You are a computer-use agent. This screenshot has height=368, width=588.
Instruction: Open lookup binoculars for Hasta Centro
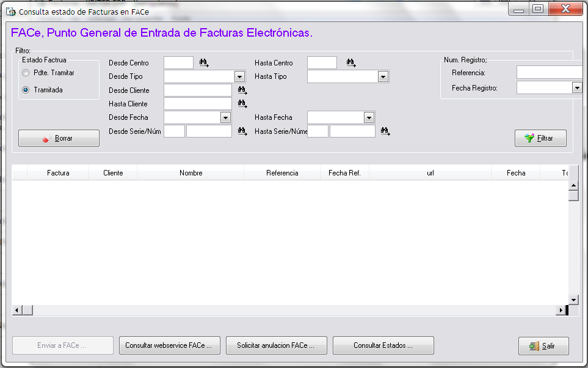pyautogui.click(x=351, y=63)
